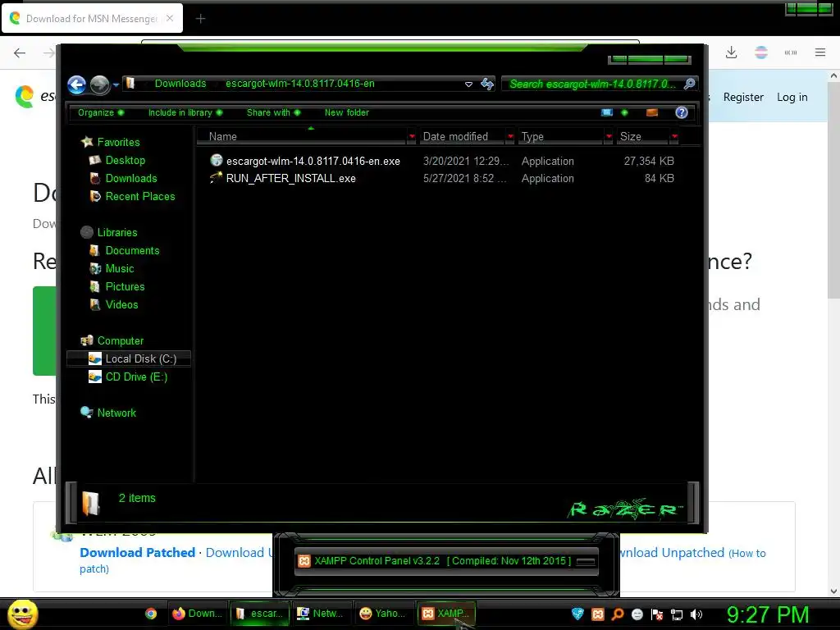Open Pictures library

click(x=125, y=286)
